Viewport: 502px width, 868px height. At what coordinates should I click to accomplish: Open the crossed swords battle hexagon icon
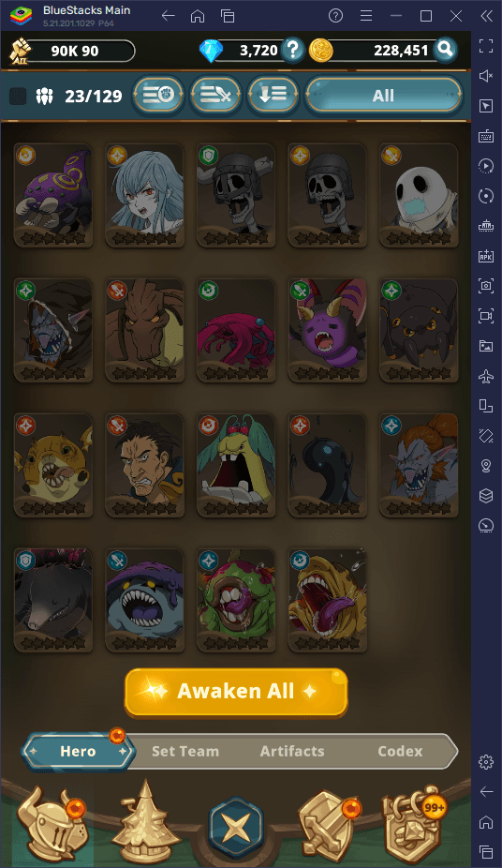tap(236, 827)
